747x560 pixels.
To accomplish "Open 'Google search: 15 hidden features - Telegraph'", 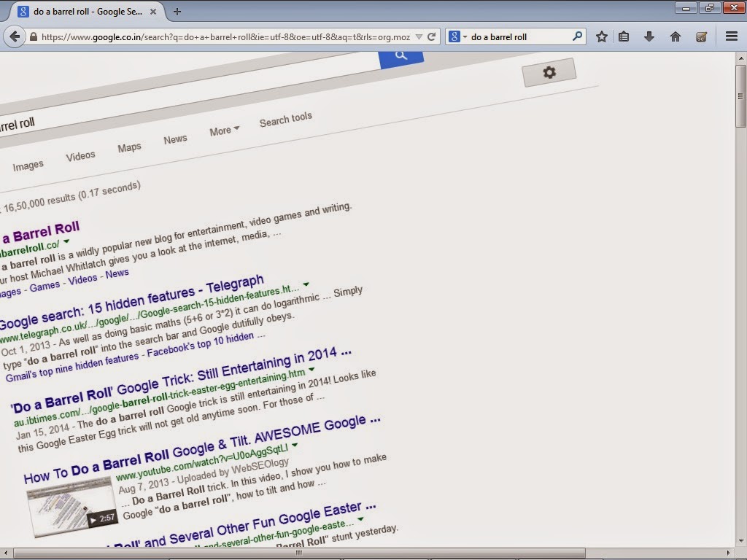I will pos(131,303).
